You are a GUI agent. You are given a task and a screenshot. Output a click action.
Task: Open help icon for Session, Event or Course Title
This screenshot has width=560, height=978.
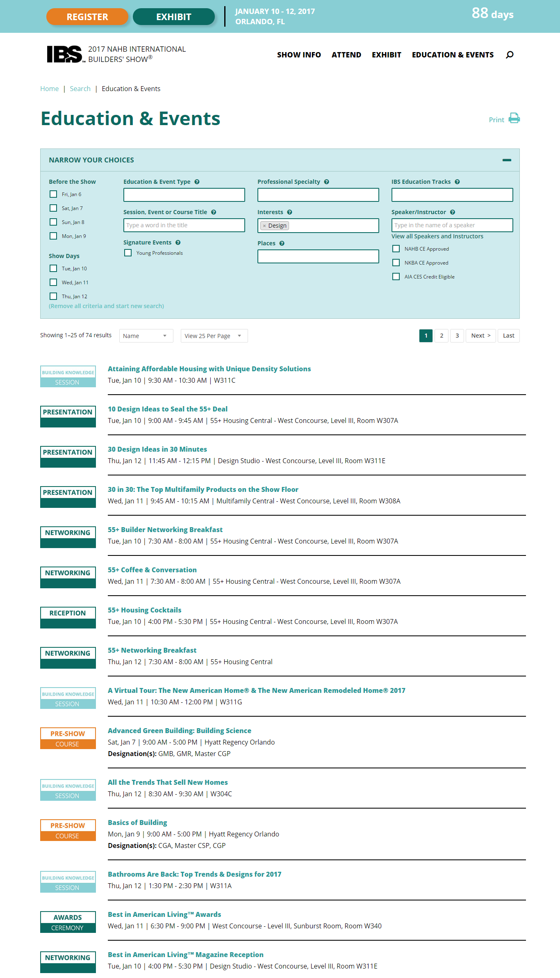pos(214,212)
